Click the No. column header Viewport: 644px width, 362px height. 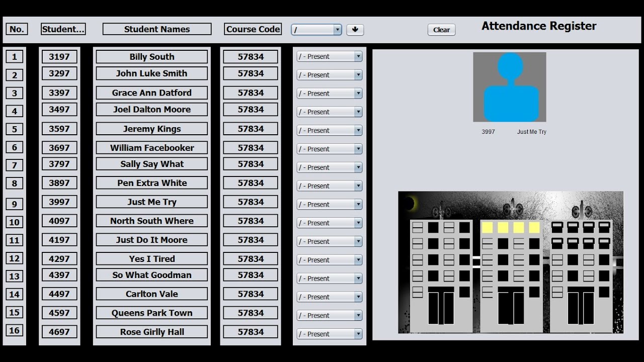coord(17,29)
